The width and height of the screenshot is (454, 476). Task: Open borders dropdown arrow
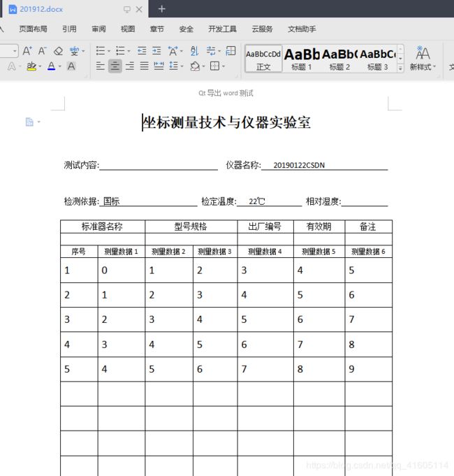pos(224,66)
